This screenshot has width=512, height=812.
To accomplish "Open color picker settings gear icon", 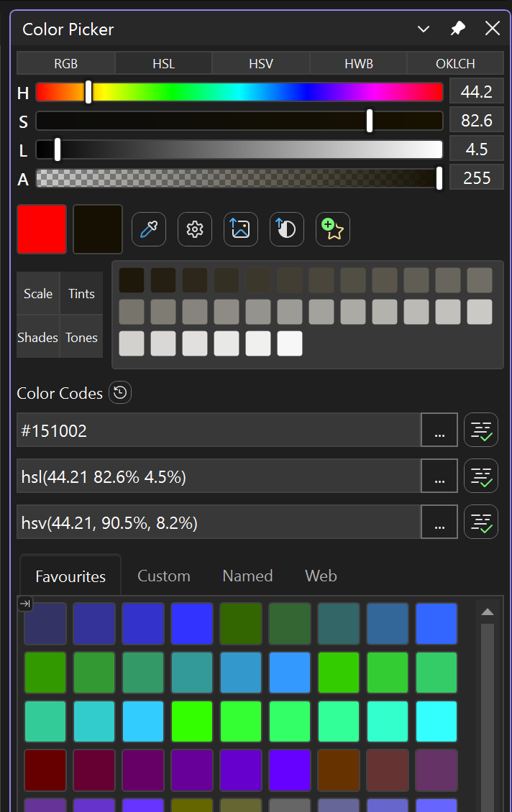I will pos(195,229).
